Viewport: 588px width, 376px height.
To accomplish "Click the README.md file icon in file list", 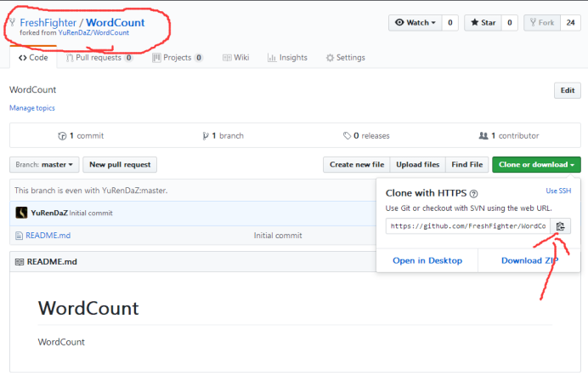I will point(19,236).
